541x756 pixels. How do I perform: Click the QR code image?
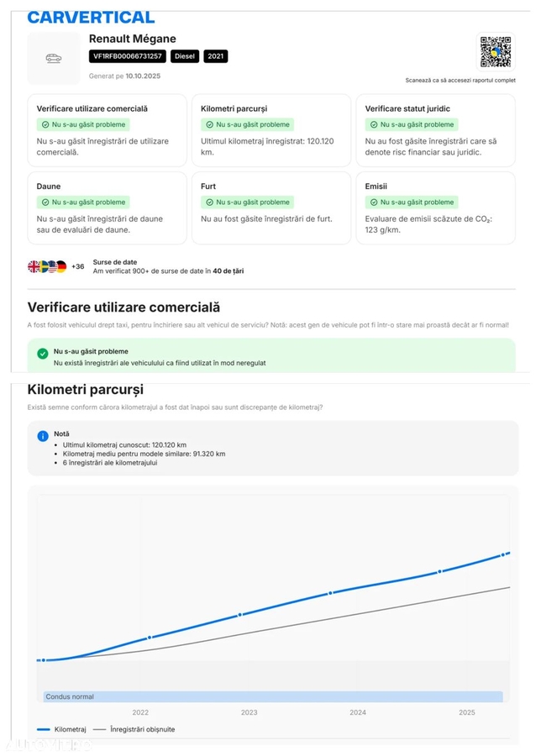pyautogui.click(x=495, y=52)
